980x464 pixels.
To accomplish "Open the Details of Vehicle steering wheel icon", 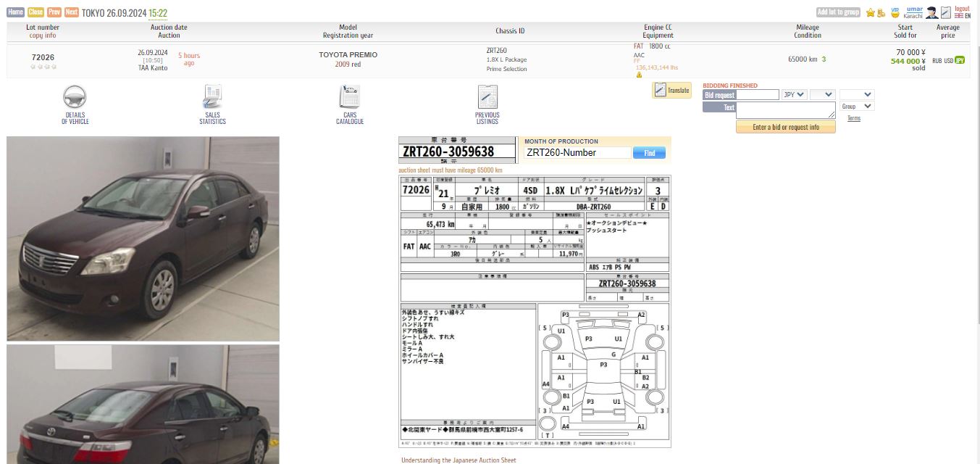I will point(75,98).
